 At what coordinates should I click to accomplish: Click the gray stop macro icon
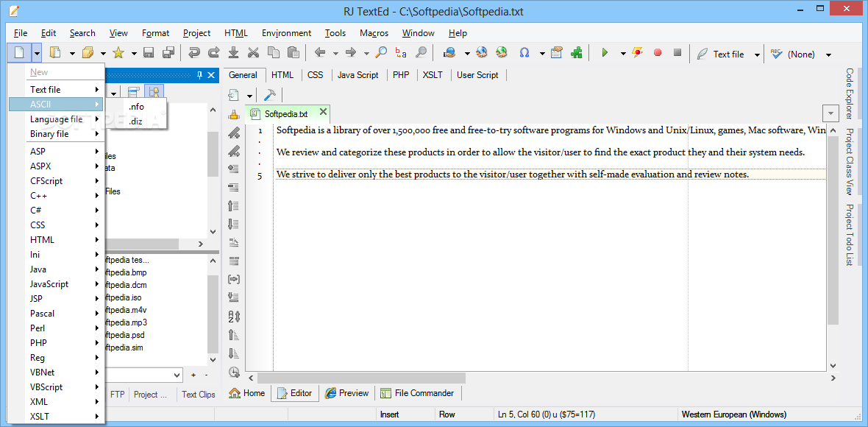[x=677, y=53]
